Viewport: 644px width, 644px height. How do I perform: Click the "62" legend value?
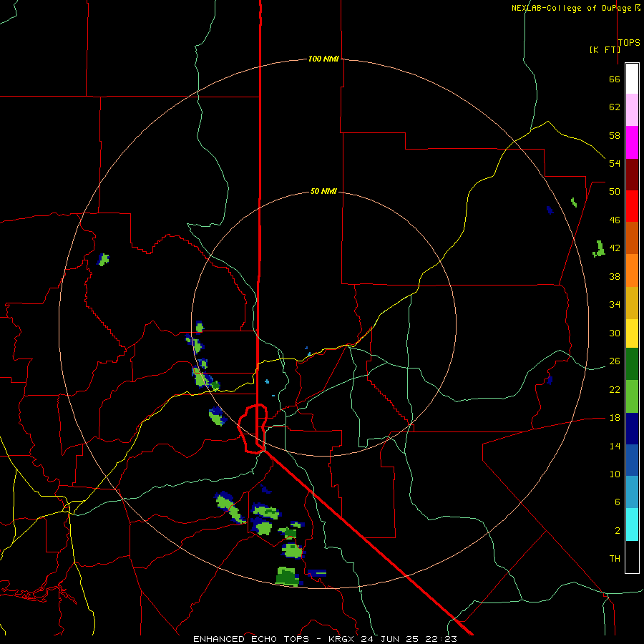(615, 107)
